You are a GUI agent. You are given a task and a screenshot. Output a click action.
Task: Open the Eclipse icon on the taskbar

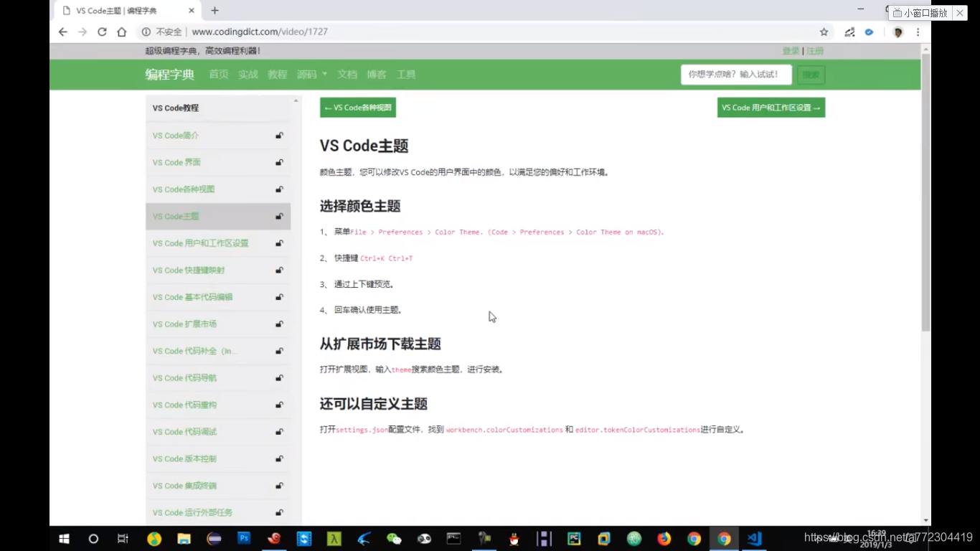[214, 539]
